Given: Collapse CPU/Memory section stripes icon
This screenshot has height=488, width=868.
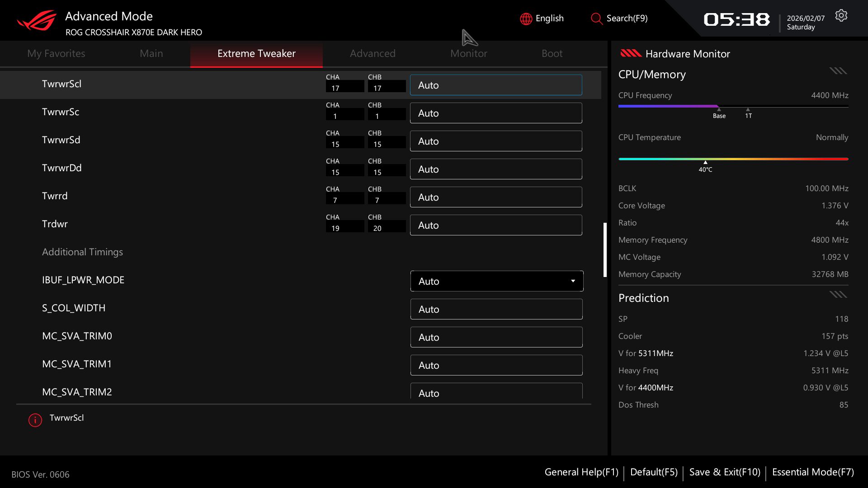Looking at the screenshot, I should 838,71.
